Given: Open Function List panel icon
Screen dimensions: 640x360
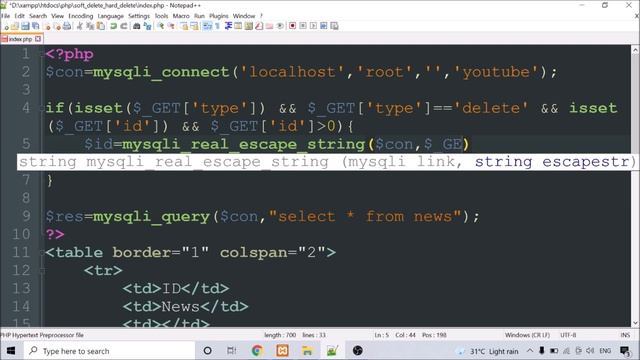Looking at the screenshot, I should [259, 26].
